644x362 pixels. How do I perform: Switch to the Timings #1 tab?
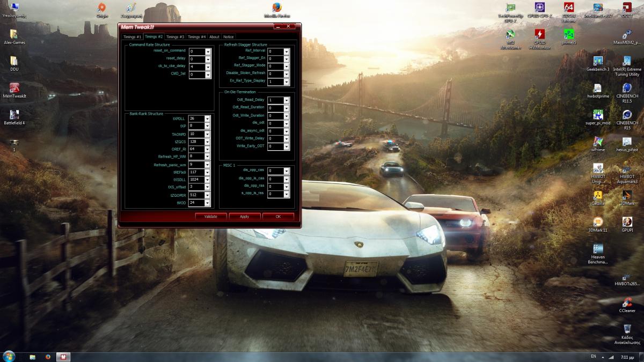[132, 37]
